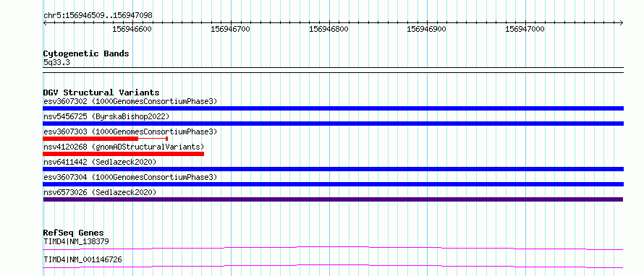Screen dimensions: 644x276
Task: Open variant esv3607304 label
Action: click(x=130, y=177)
